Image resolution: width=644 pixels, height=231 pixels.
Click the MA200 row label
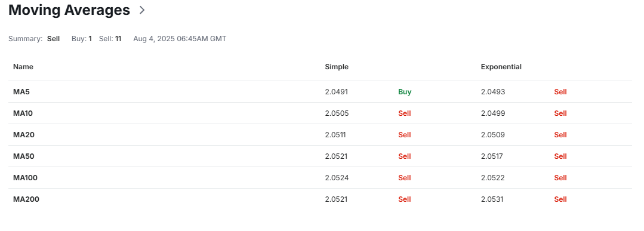(x=26, y=199)
